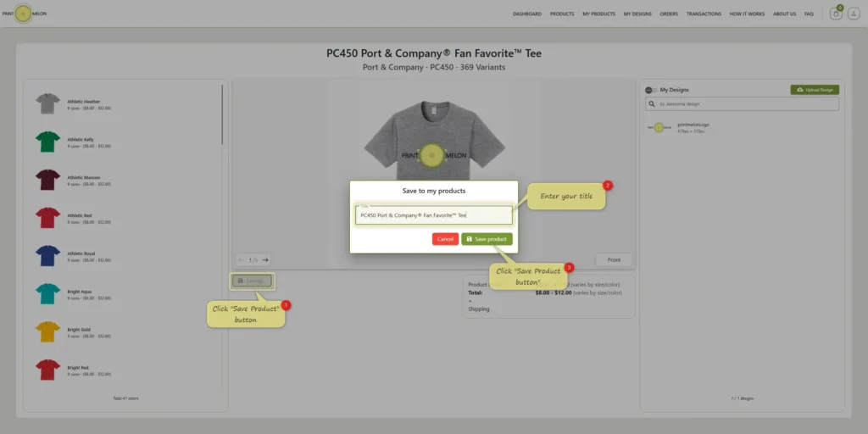
Task: Click the search magnifier icon in My Designs
Action: pyautogui.click(x=652, y=104)
